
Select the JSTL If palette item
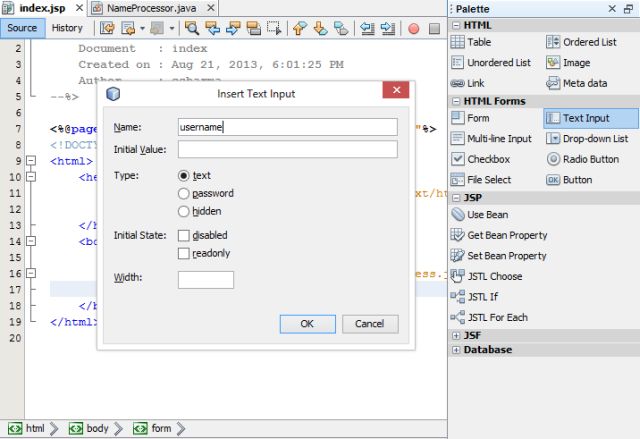[x=474, y=297]
